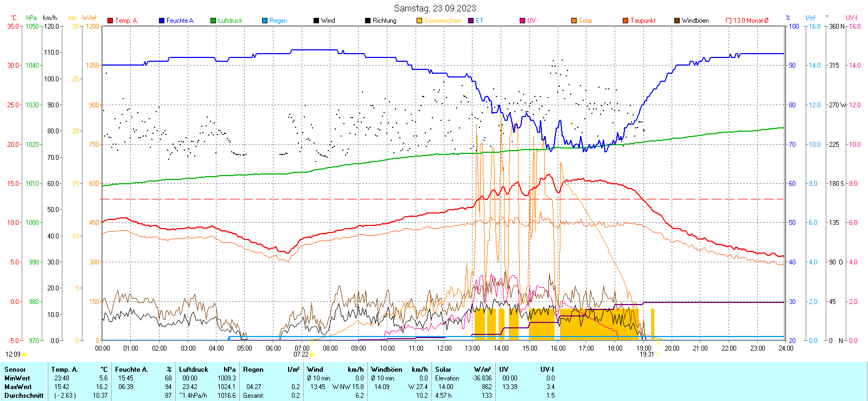Click the Solar legend label
868x401 pixels.
(585, 21)
